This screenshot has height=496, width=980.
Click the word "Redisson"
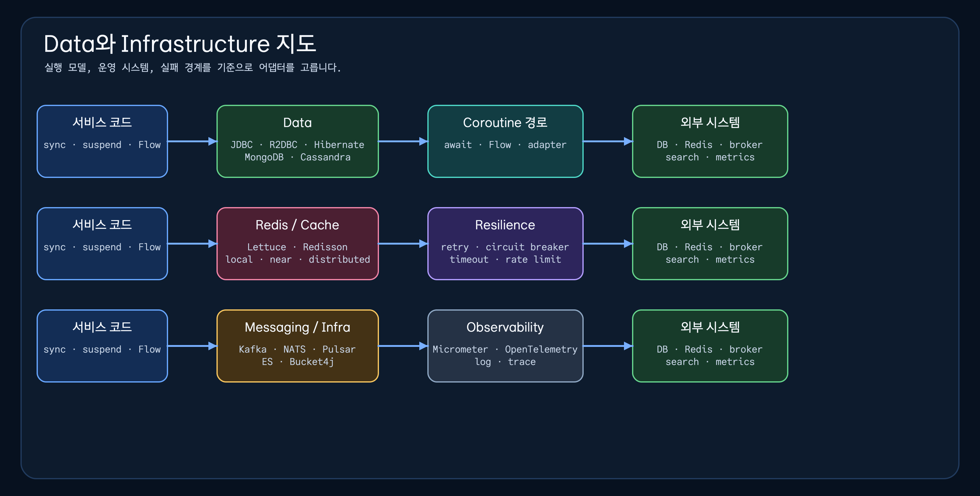[x=325, y=247]
